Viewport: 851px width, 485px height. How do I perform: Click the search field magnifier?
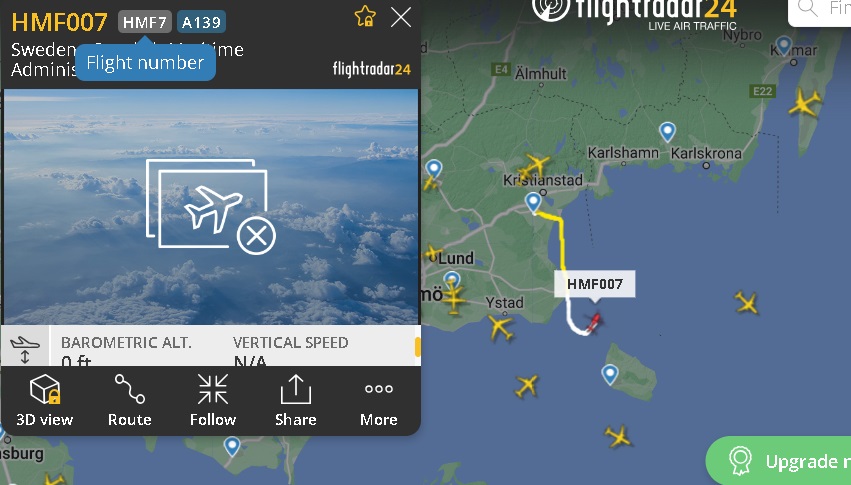tap(808, 8)
